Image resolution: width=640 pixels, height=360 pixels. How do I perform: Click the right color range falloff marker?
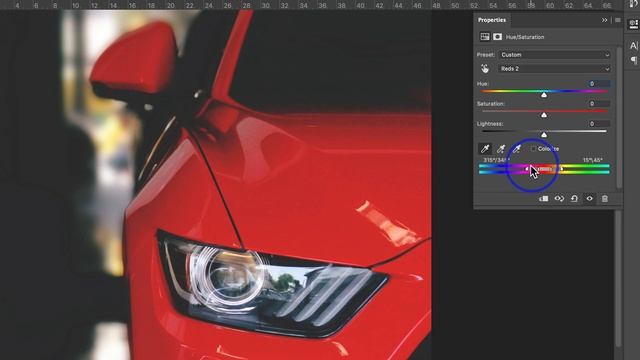coord(562,169)
